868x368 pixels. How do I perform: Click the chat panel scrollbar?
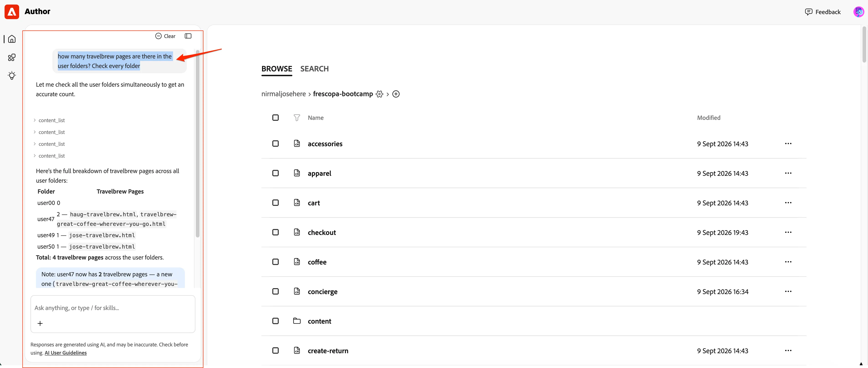click(197, 144)
